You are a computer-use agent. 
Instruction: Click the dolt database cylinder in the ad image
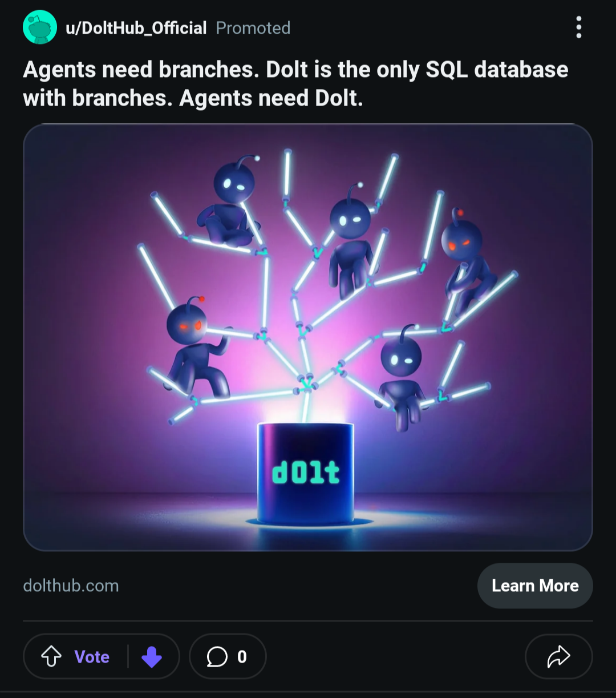tap(305, 473)
